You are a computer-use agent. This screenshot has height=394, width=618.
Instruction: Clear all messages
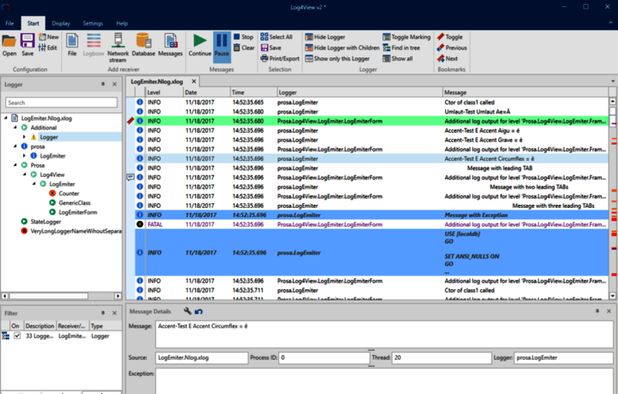[244, 48]
